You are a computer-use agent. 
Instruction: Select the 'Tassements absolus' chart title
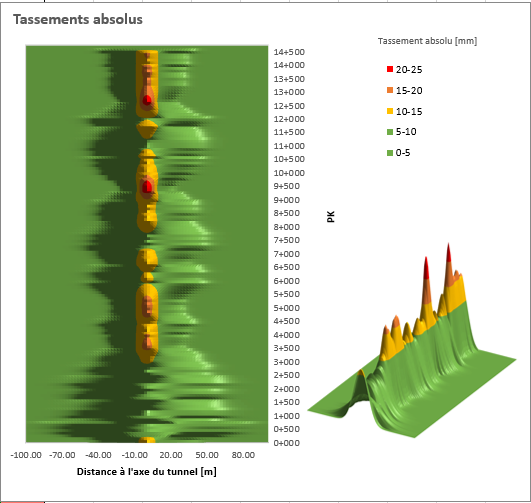tap(78, 19)
